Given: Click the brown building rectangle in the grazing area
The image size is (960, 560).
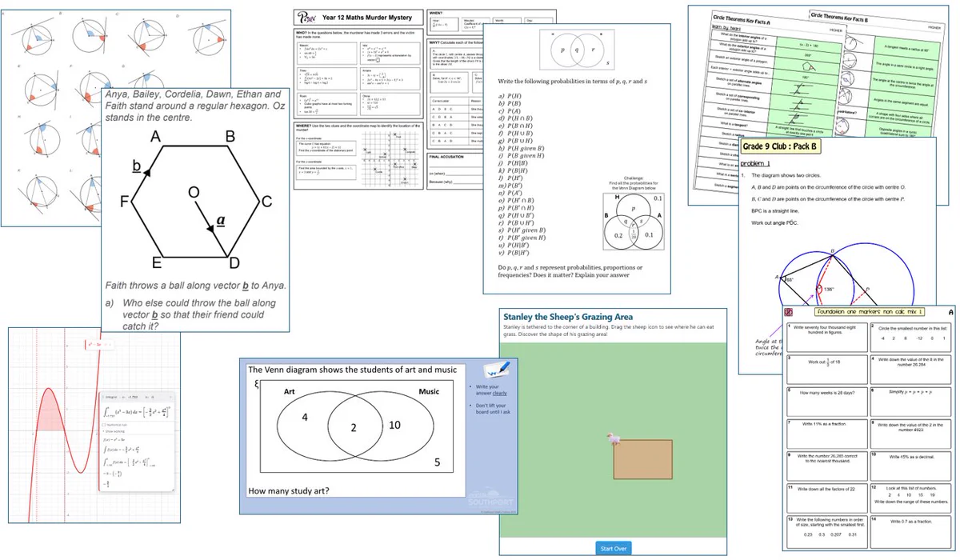Looking at the screenshot, I should click(642, 458).
